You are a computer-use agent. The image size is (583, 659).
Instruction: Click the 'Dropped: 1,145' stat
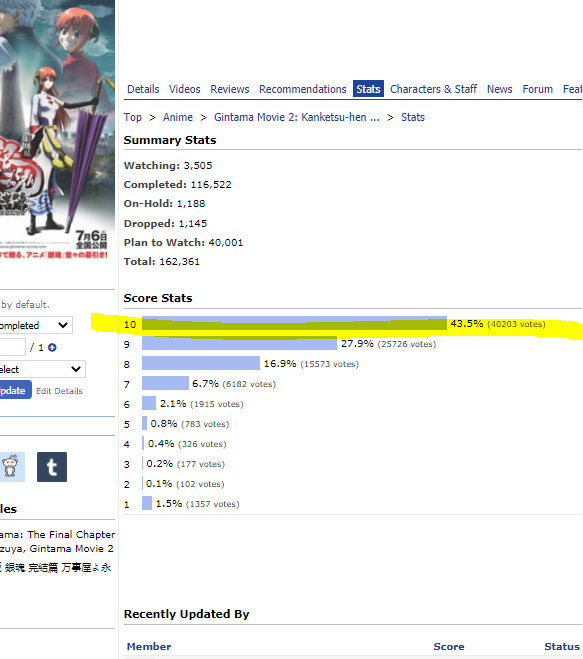click(165, 223)
